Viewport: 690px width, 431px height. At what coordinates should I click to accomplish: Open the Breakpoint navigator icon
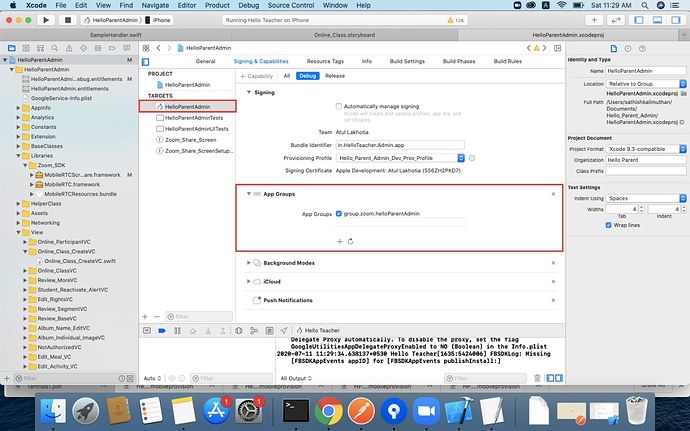(x=112, y=48)
